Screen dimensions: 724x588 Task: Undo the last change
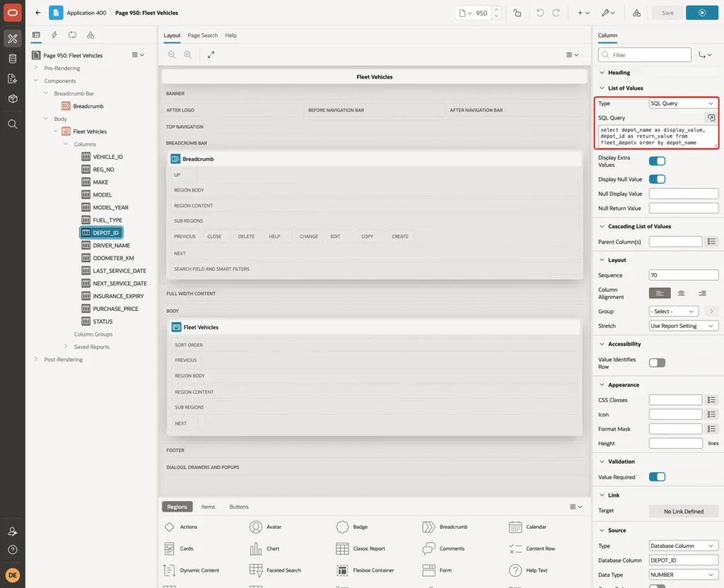pos(539,13)
